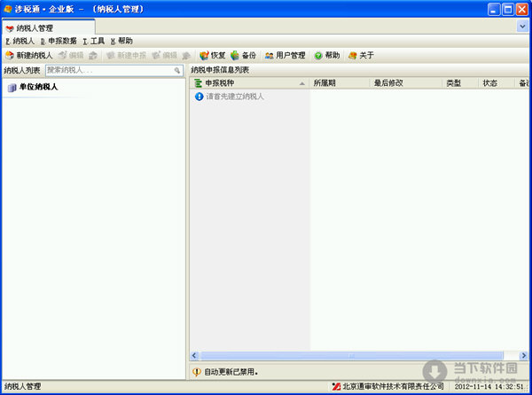Open the tab list dropdown arrow at right
This screenshot has width=532, height=395.
click(x=522, y=27)
